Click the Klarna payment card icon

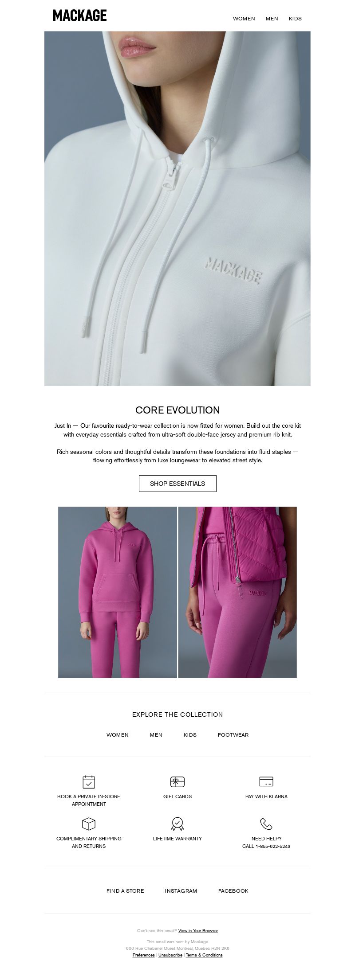(x=266, y=781)
